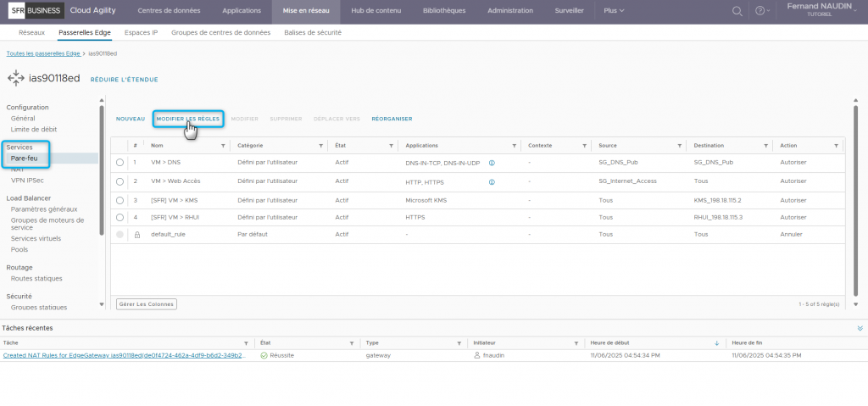
Task: Open Created NAT Rules task link
Action: coord(124,355)
